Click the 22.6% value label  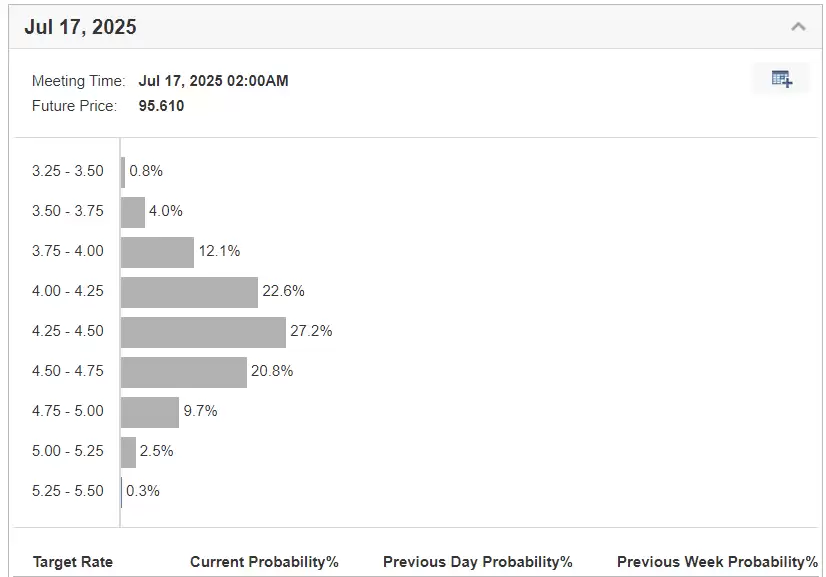(x=283, y=291)
